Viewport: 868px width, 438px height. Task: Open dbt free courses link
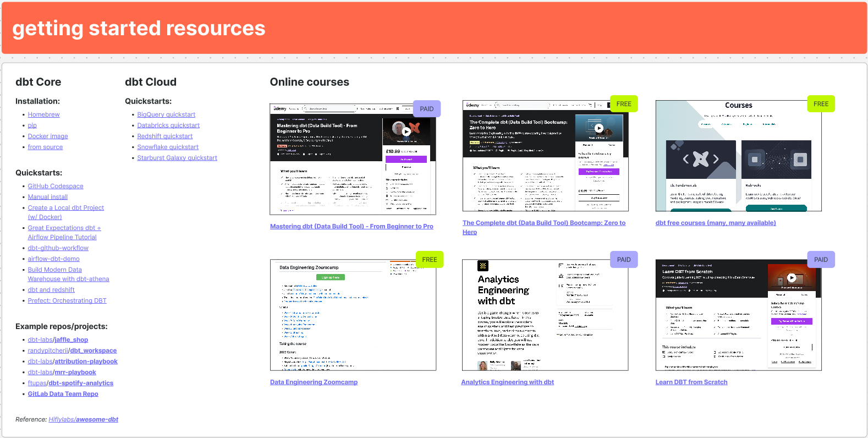click(716, 223)
